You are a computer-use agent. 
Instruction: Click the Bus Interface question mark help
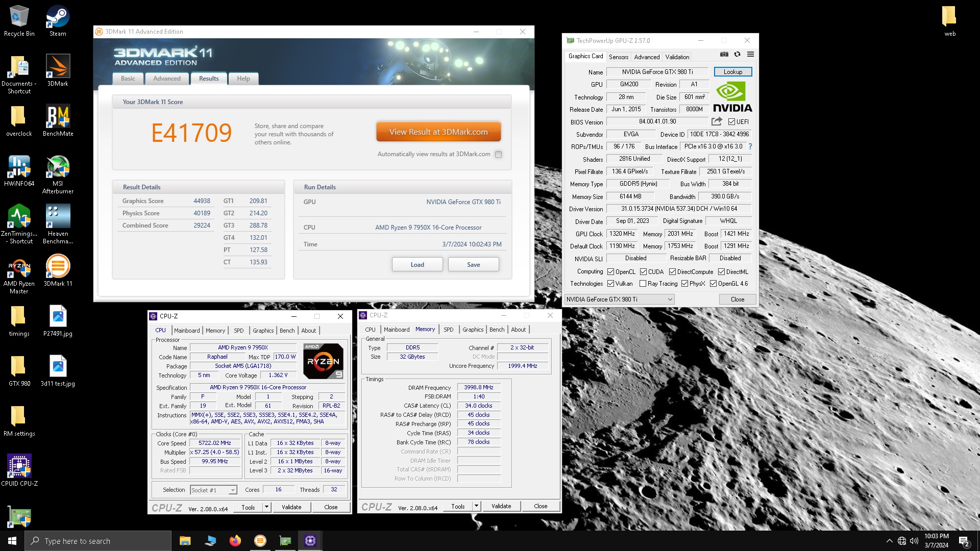(750, 146)
